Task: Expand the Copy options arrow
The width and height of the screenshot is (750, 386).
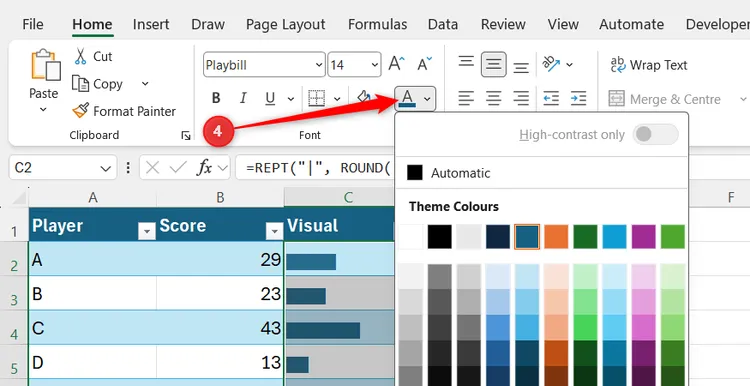Action: click(145, 84)
